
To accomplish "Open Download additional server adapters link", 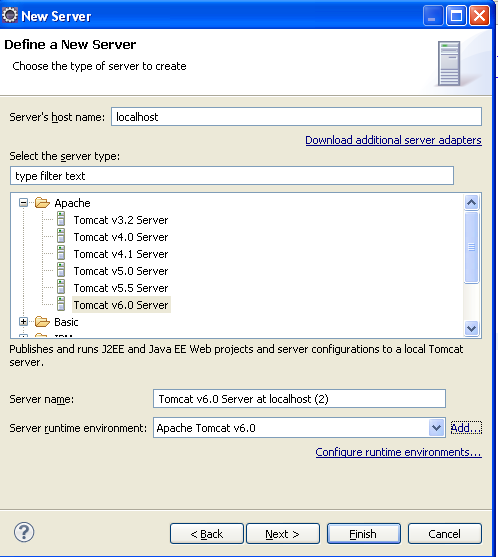I will (x=393, y=140).
